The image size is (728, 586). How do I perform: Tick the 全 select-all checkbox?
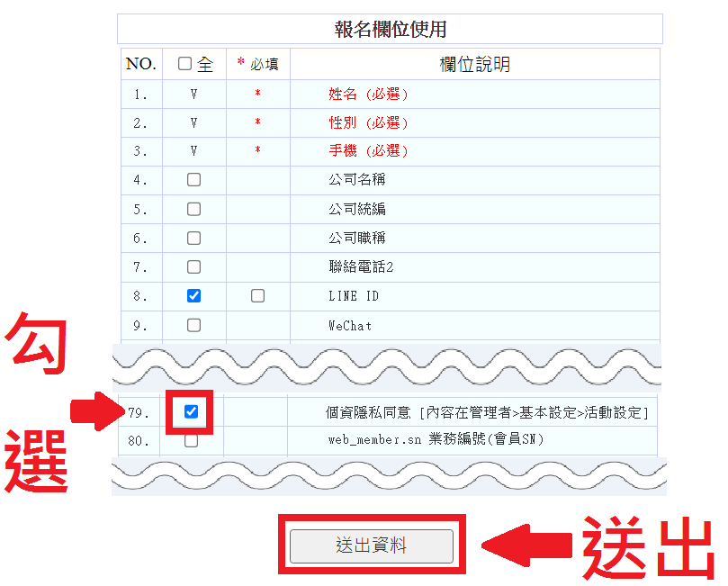coord(185,64)
